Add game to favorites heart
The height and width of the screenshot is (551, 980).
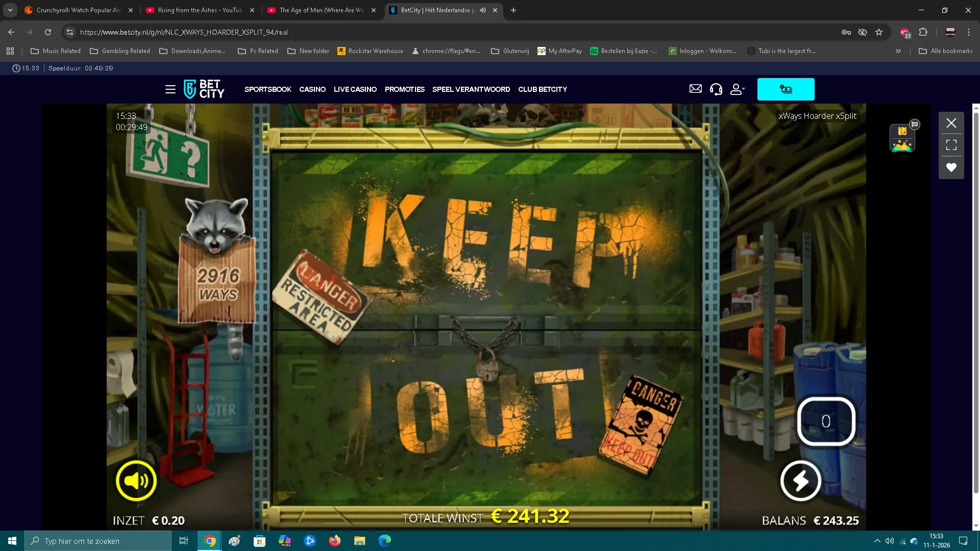951,167
